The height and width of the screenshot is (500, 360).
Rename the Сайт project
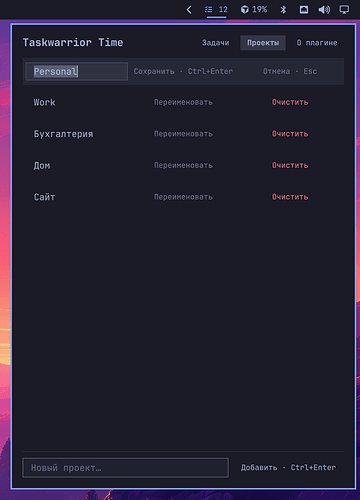pos(183,197)
